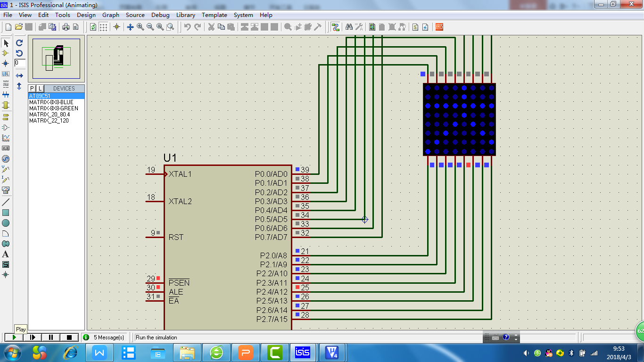Toggle the grid display

pos(103,27)
